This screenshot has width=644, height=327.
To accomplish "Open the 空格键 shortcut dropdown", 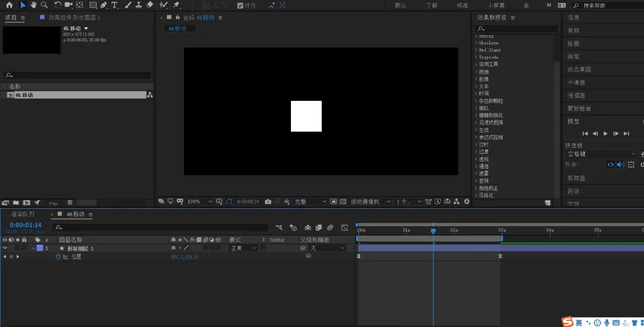I will [x=601, y=154].
